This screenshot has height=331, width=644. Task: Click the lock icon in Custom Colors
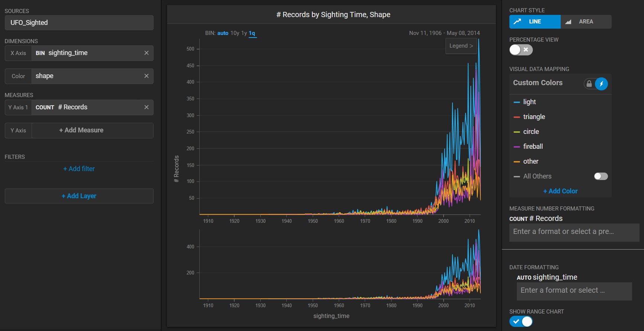[x=589, y=84]
